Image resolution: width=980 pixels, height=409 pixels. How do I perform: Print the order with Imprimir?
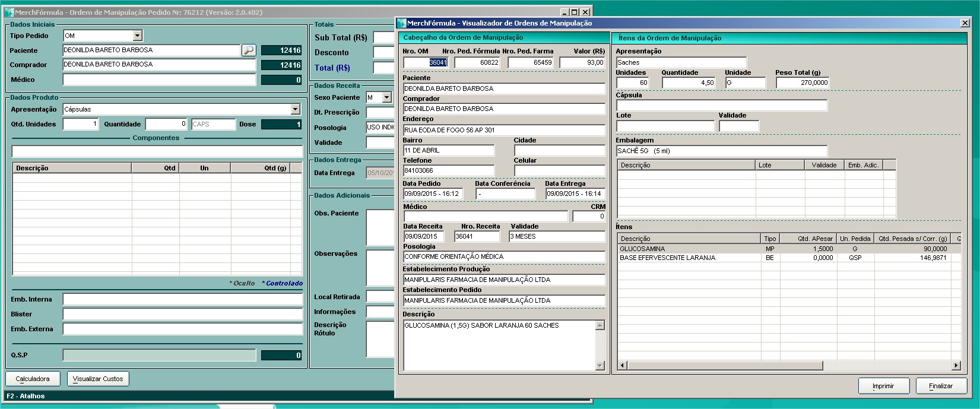(x=883, y=386)
